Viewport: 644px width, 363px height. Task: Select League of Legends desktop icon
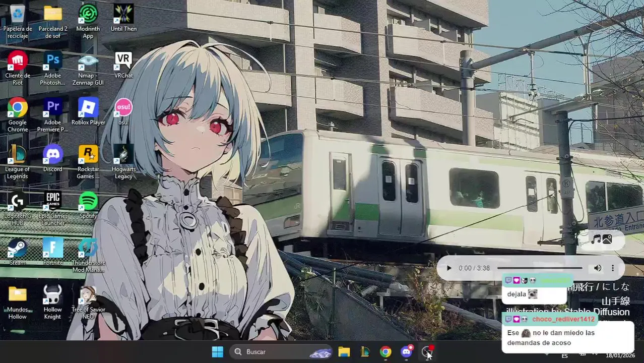18,162
